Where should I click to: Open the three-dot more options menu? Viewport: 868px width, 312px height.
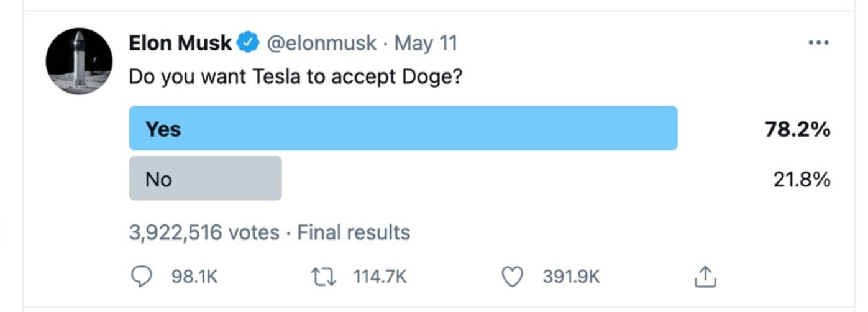[818, 43]
